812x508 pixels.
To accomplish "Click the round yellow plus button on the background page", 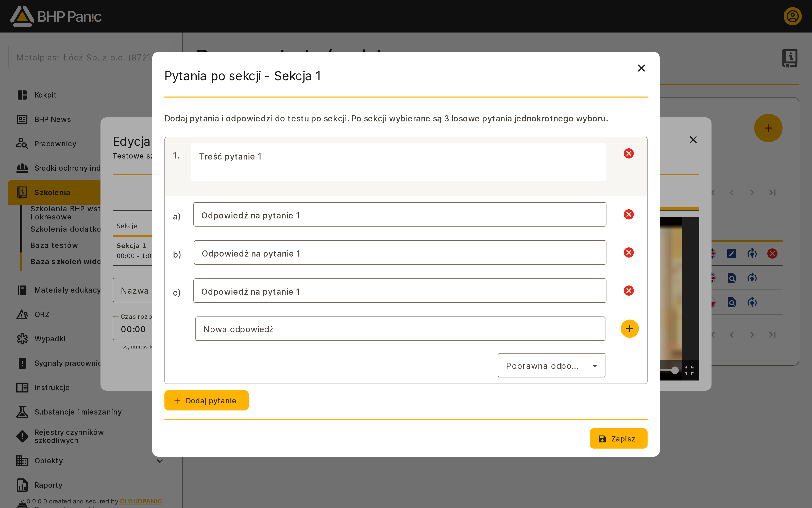I will (x=768, y=128).
